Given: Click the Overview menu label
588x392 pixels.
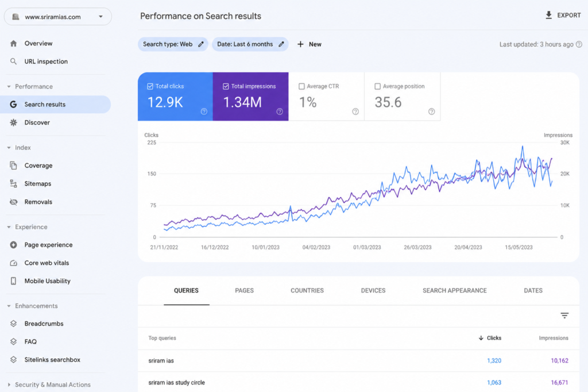Looking at the screenshot, I should pos(38,44).
